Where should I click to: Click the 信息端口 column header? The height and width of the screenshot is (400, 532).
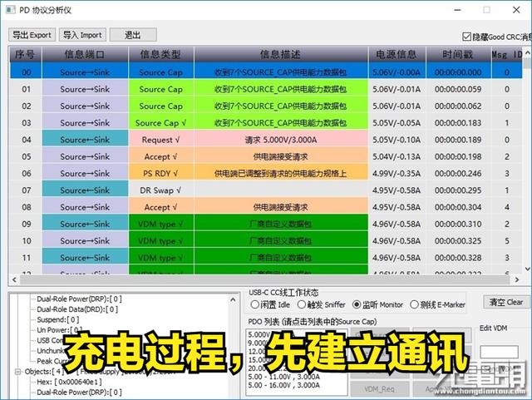(x=85, y=54)
